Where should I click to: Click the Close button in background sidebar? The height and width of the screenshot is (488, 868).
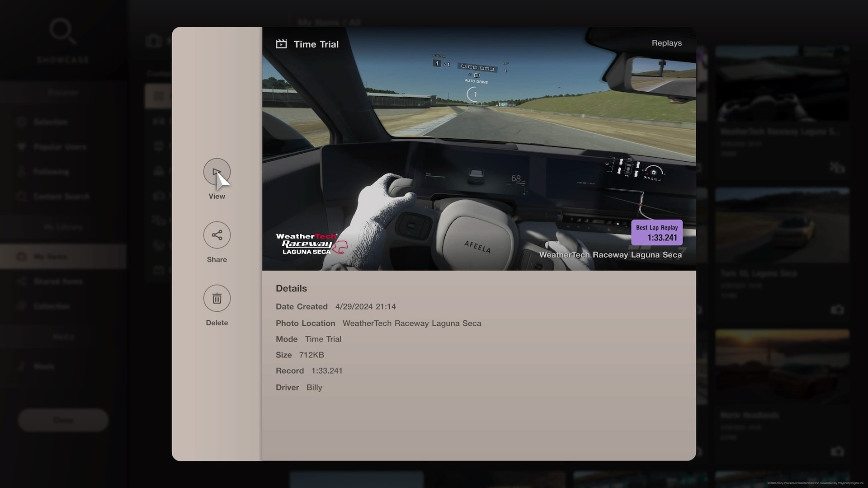click(x=63, y=420)
